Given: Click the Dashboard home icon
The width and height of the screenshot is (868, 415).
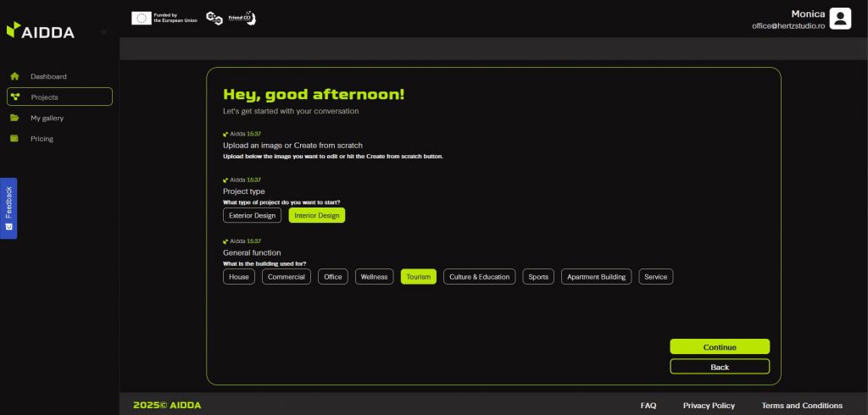Looking at the screenshot, I should pyautogui.click(x=14, y=76).
